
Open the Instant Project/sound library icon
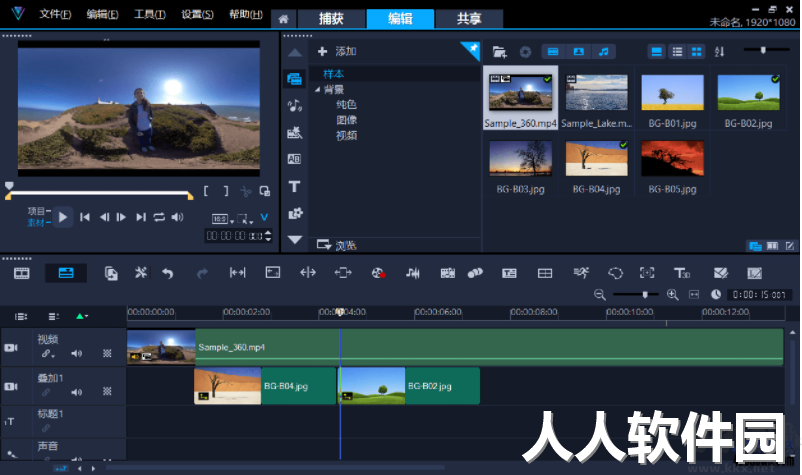pyautogui.click(x=294, y=106)
